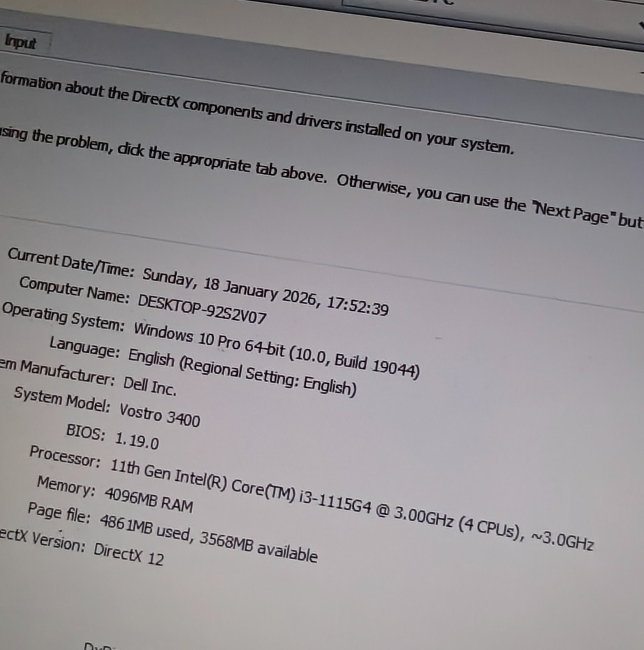Select the BIOS version "1.19.0"
This screenshot has height=650, width=644.
click(x=137, y=440)
